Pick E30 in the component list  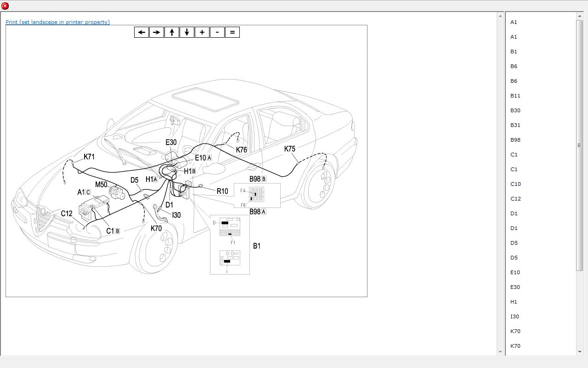[x=515, y=287]
